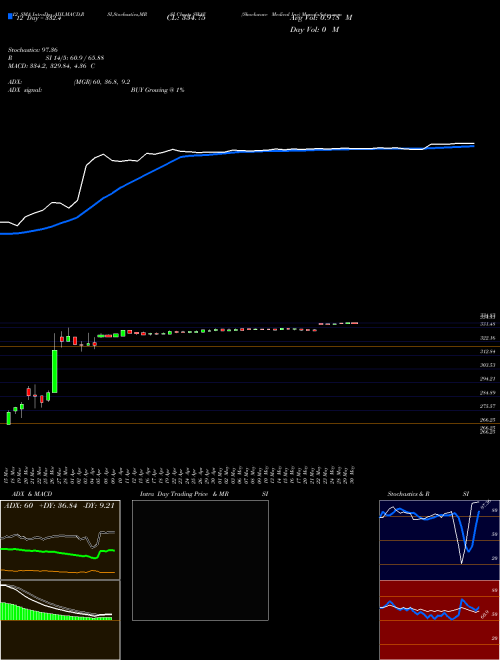Viewport: 500px width, 660px height.
Task: Click the 322.36 price axis label
Action: point(489,338)
